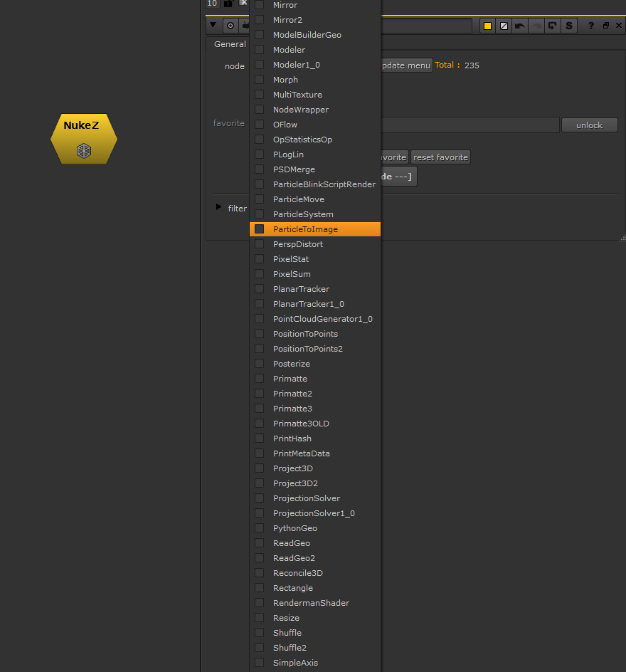Click the center viewer icon near the General tab

coord(229,25)
